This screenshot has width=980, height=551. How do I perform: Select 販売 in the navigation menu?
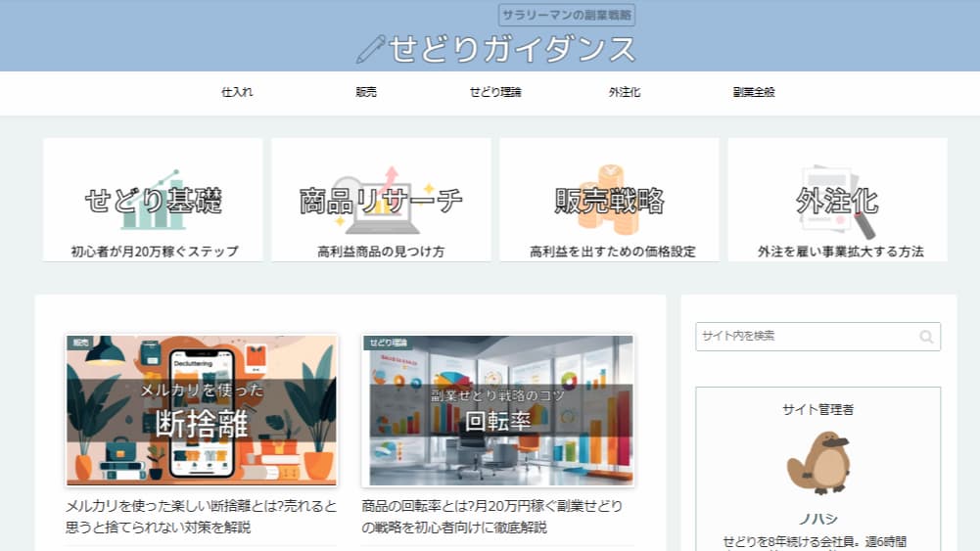[366, 93]
